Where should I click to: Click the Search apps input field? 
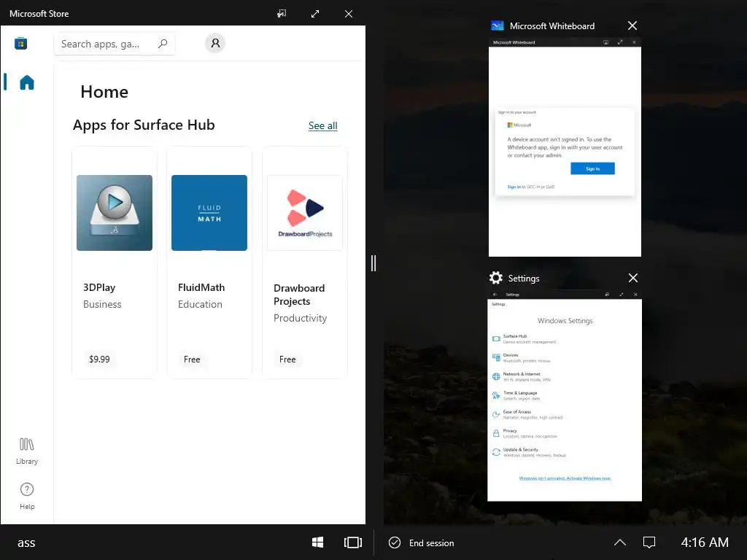click(115, 44)
